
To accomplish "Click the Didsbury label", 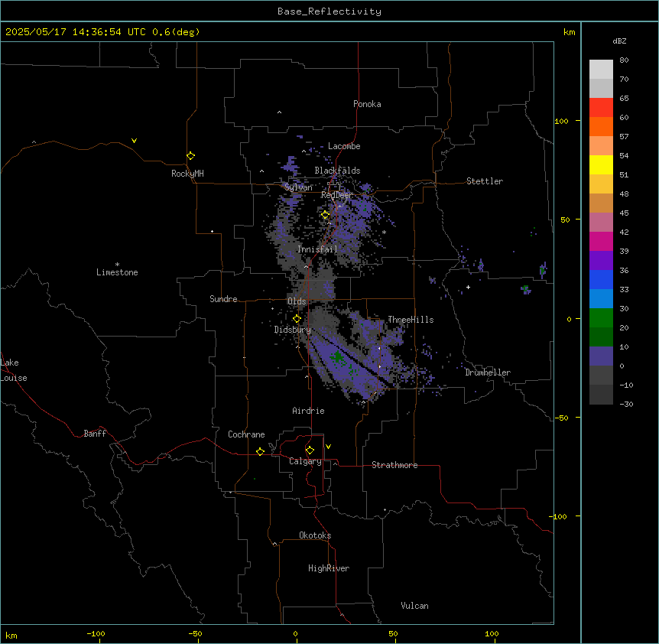I will click(293, 330).
